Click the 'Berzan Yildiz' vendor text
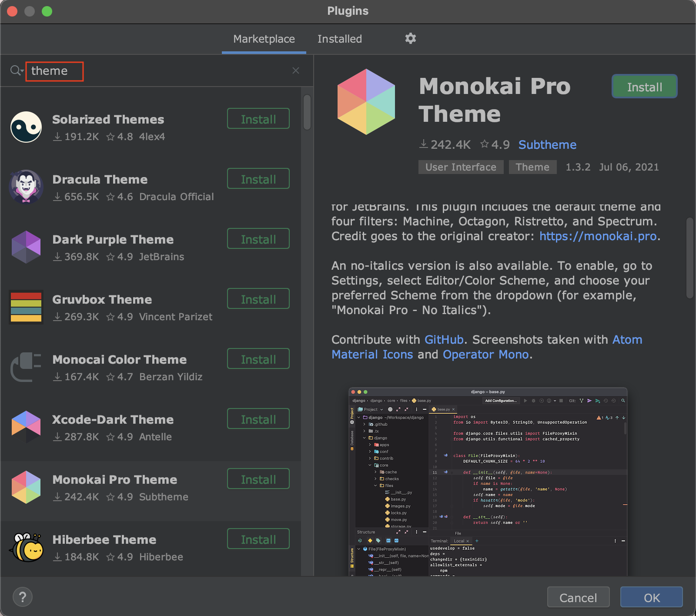The height and width of the screenshot is (616, 696). point(171,377)
